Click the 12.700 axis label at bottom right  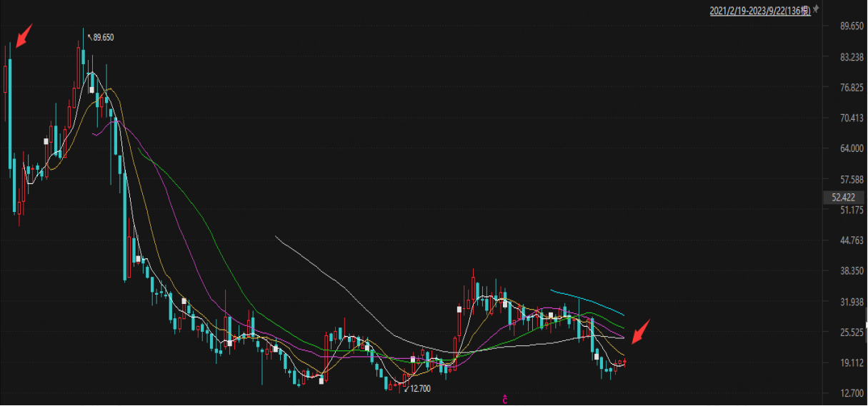843,393
